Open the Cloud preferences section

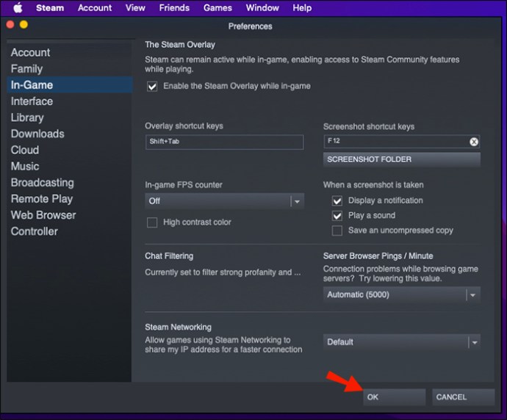(x=70, y=150)
